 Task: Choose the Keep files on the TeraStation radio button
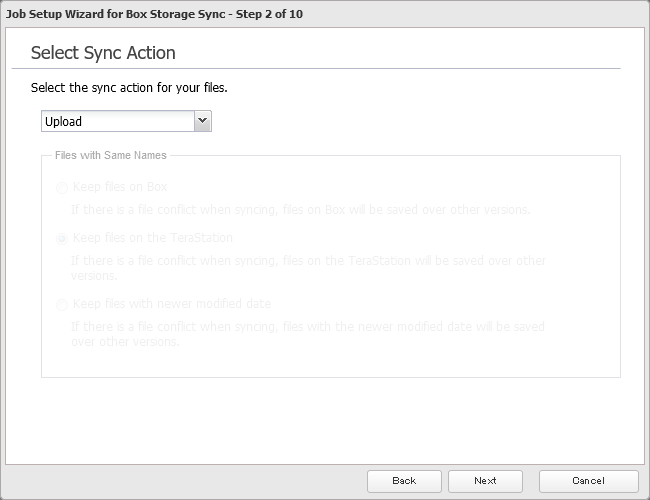63,239
